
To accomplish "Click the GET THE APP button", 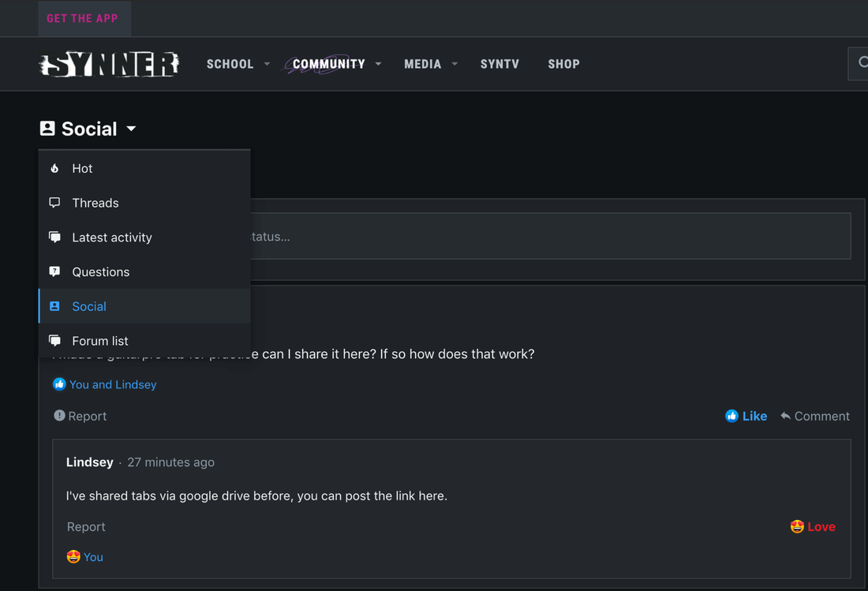I will [x=84, y=18].
